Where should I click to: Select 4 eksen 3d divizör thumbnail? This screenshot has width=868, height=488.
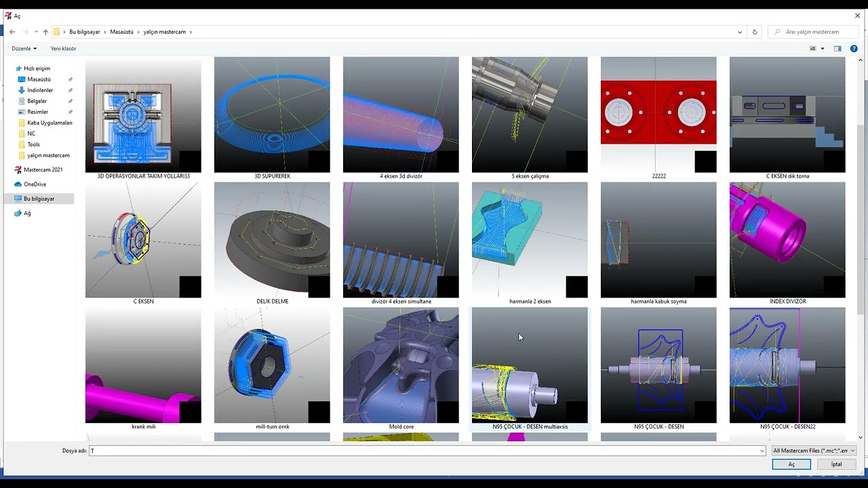pyautogui.click(x=401, y=115)
